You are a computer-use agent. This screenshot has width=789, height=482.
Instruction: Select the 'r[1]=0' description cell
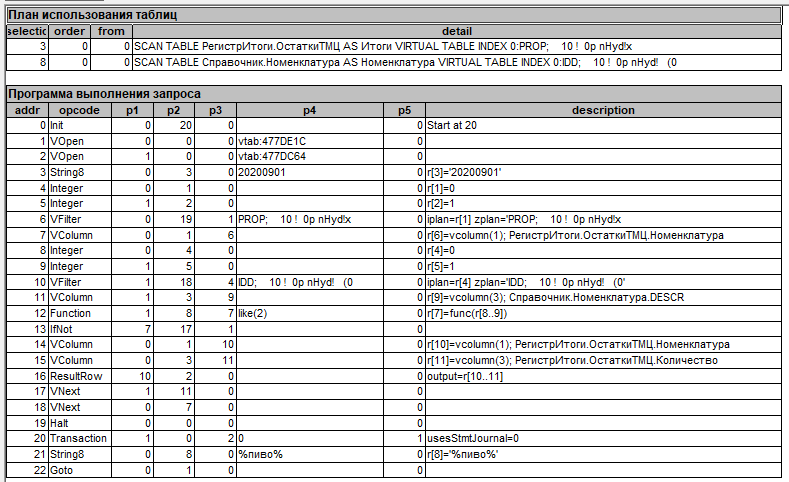pos(603,188)
